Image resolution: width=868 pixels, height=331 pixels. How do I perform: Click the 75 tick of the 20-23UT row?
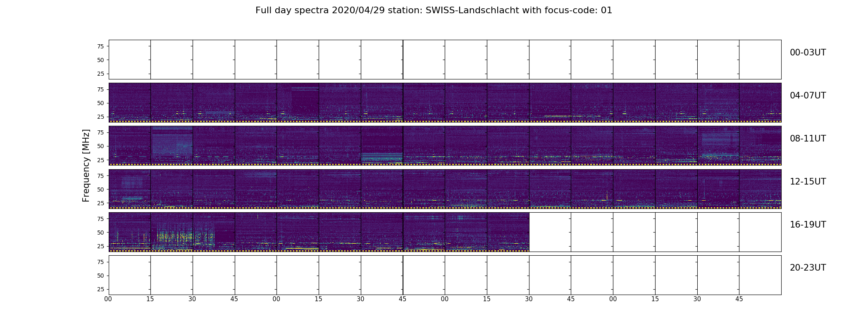pos(100,262)
